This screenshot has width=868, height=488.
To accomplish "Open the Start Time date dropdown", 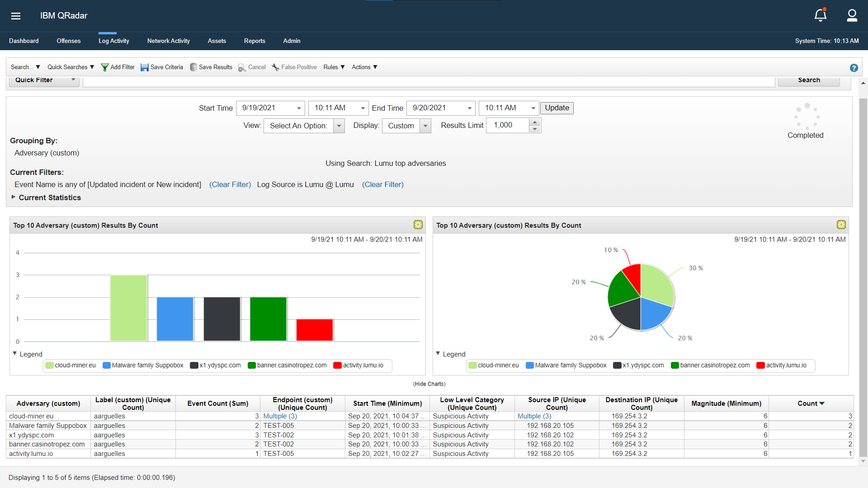I will (299, 108).
